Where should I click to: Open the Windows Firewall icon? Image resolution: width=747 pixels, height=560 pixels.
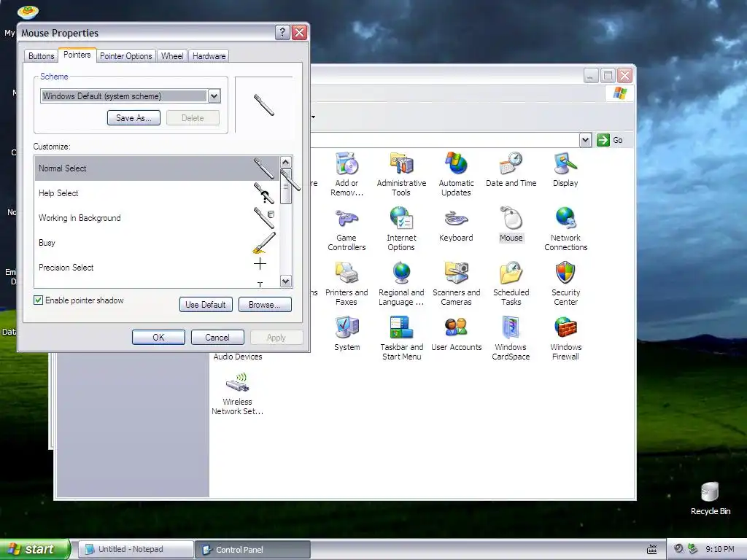tap(565, 338)
